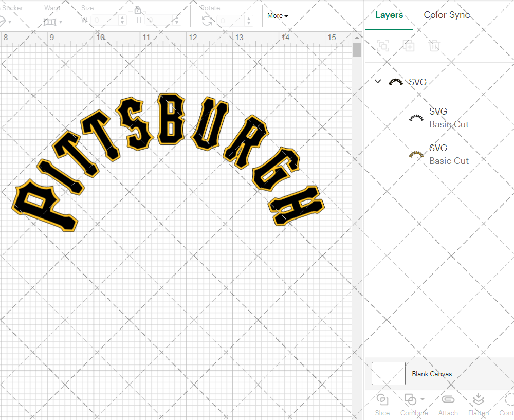The image size is (514, 420).
Task: Click the Width stepper arrows
Action: 122,21
